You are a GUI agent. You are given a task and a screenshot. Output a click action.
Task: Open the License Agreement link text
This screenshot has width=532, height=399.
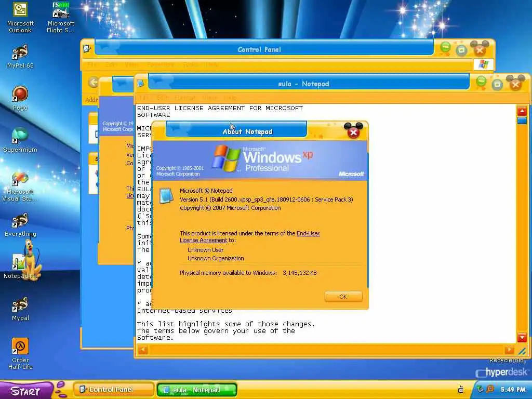(204, 240)
